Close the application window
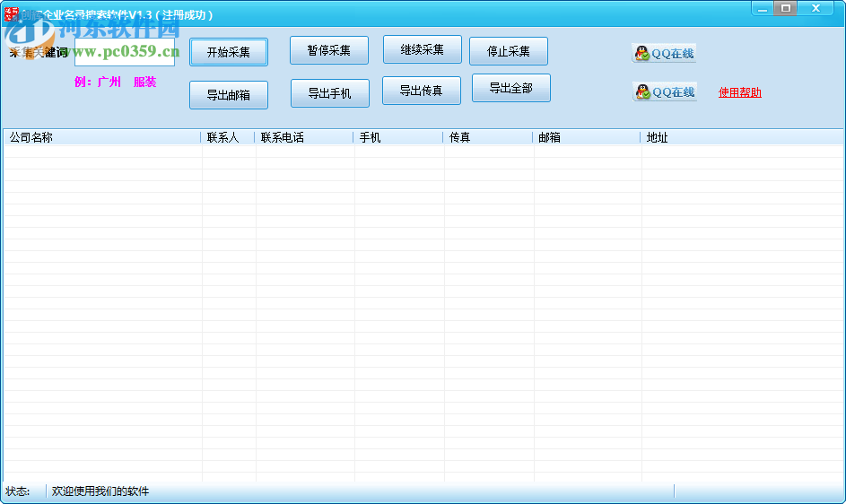This screenshot has width=846, height=504. point(815,8)
